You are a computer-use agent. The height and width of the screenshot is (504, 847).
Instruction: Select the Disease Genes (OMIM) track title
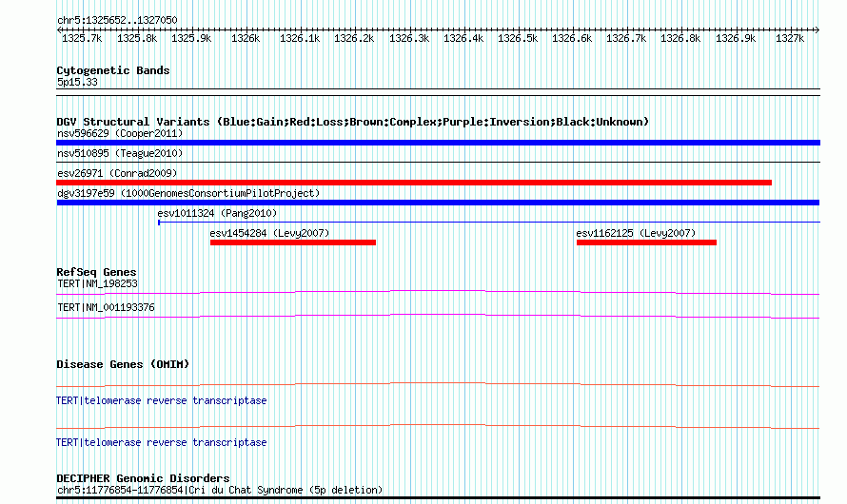tap(123, 364)
